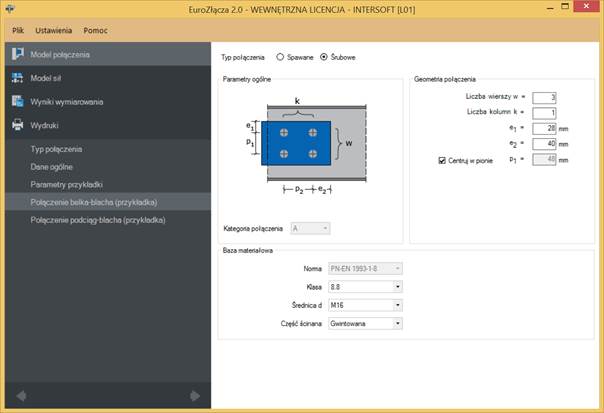Select Połączenie belka-blacha (przykładka) item
The height and width of the screenshot is (413, 604).
click(108, 202)
